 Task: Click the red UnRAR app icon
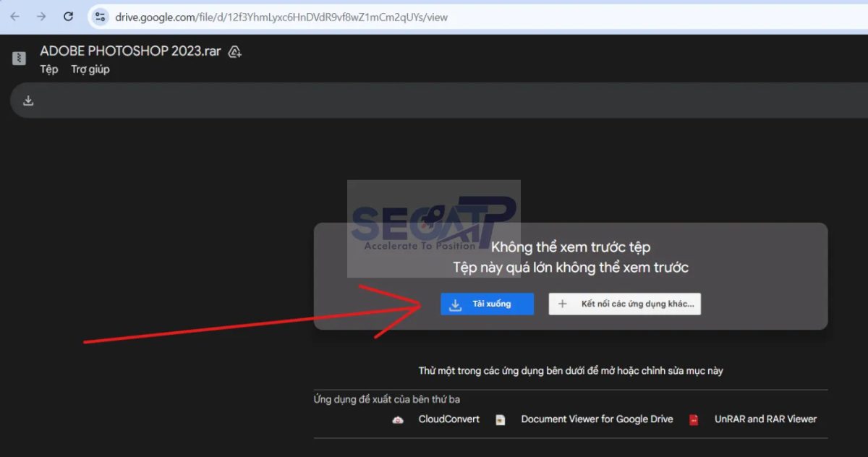pos(694,419)
